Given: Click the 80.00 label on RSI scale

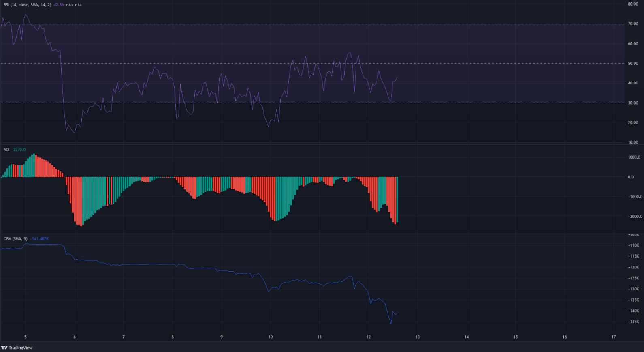Looking at the screenshot, I should click(633, 4).
